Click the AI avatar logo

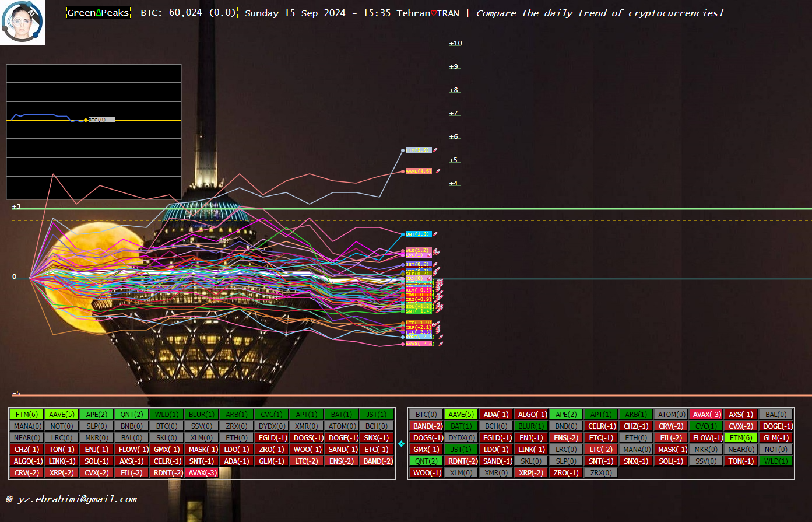point(22,22)
